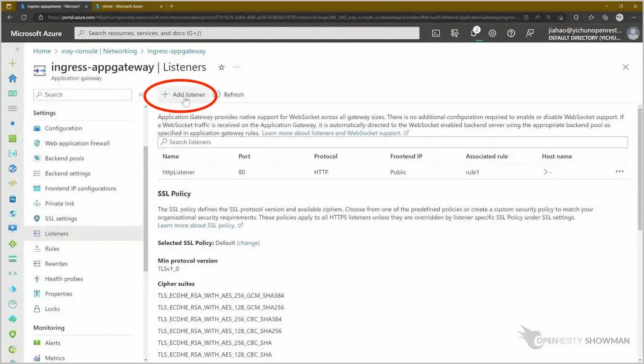The width and height of the screenshot is (644, 364).
Task: Open Locks menu item
Action: point(52,309)
